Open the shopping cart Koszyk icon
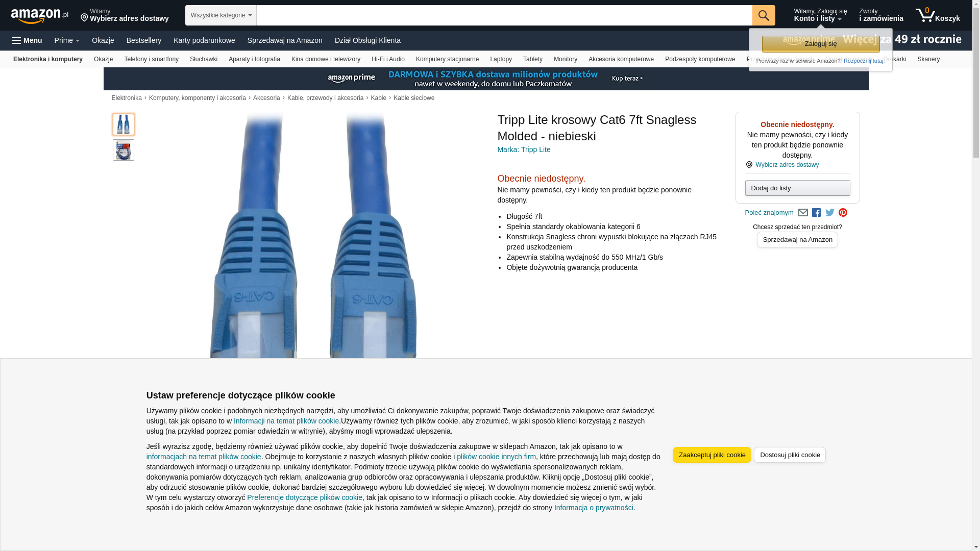The height and width of the screenshot is (551, 980). pyautogui.click(x=938, y=15)
